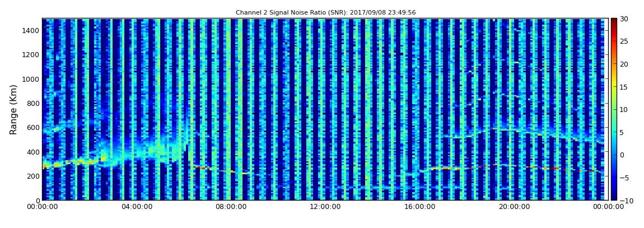
Task: Click the 15 value on the colorbar
Action: (624, 87)
